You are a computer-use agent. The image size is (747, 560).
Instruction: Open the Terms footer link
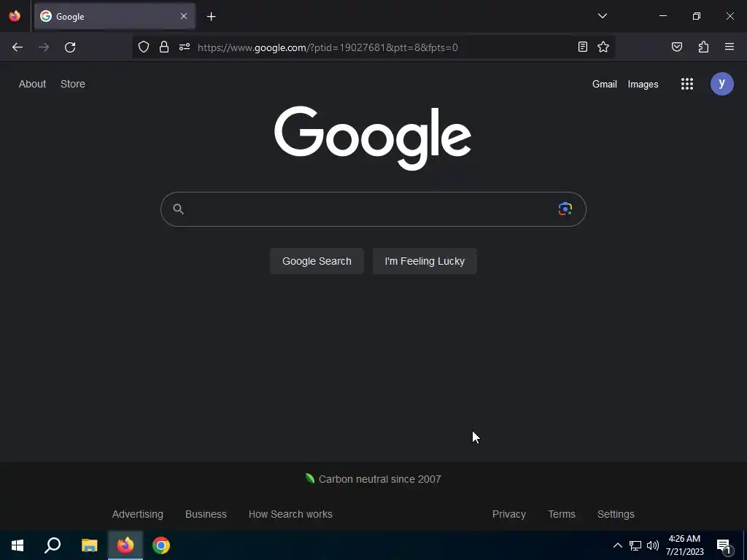562,514
